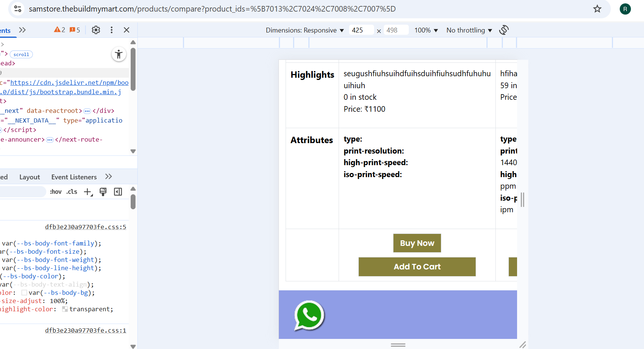Click the '0 in stock' text

point(360,97)
